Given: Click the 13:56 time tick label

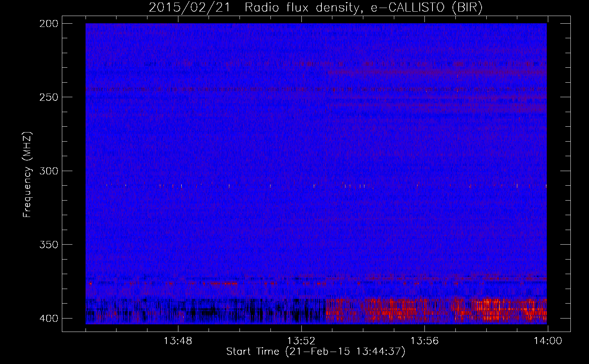Looking at the screenshot, I should pyautogui.click(x=424, y=341).
